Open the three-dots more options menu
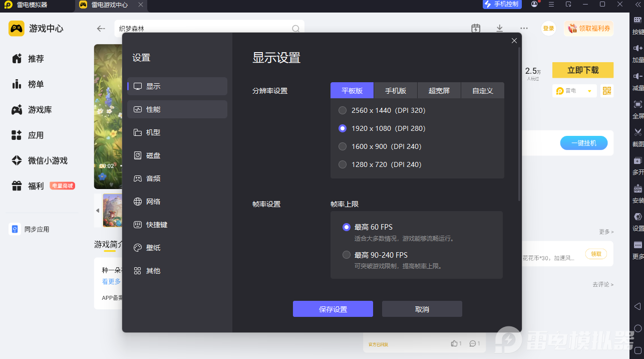644x359 pixels. pos(524,29)
